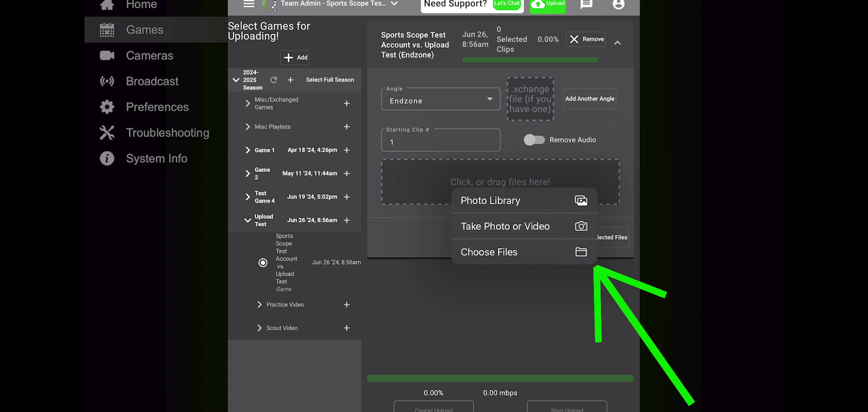Expand Scout Video
Screen dimensions: 868x412
(259, 328)
